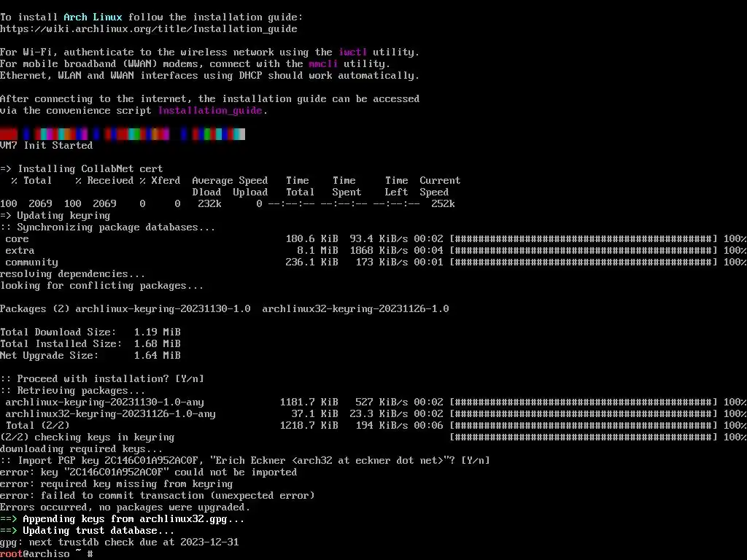Click the '1181.7 KiB' download size
Screen dimensions: 747x560
coord(309,402)
